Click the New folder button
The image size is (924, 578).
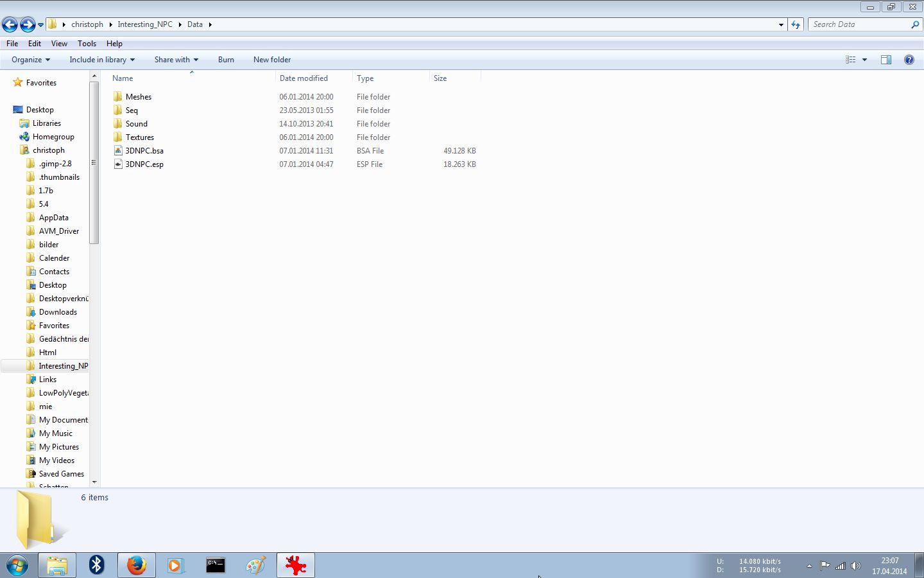pos(272,60)
